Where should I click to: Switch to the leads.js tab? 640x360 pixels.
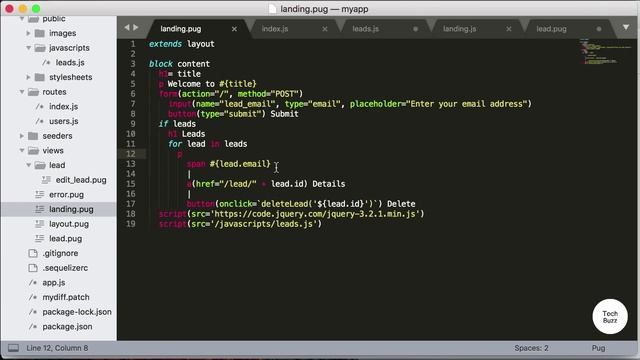(365, 29)
